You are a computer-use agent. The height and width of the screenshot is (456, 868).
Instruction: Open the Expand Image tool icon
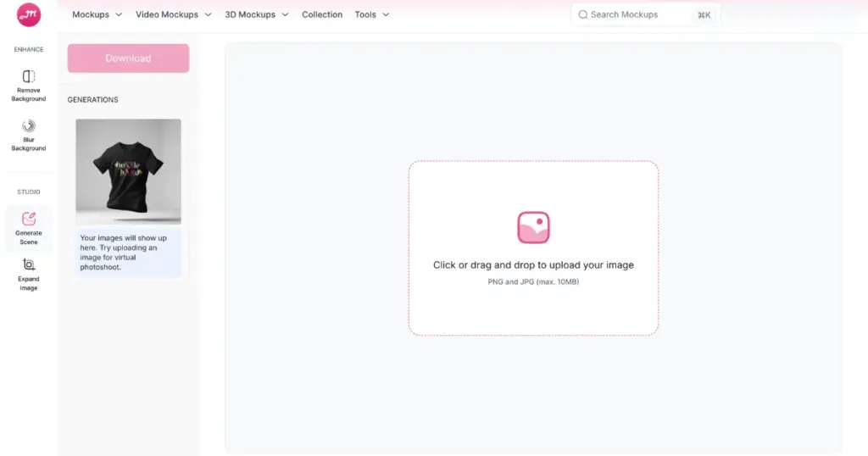pos(29,264)
